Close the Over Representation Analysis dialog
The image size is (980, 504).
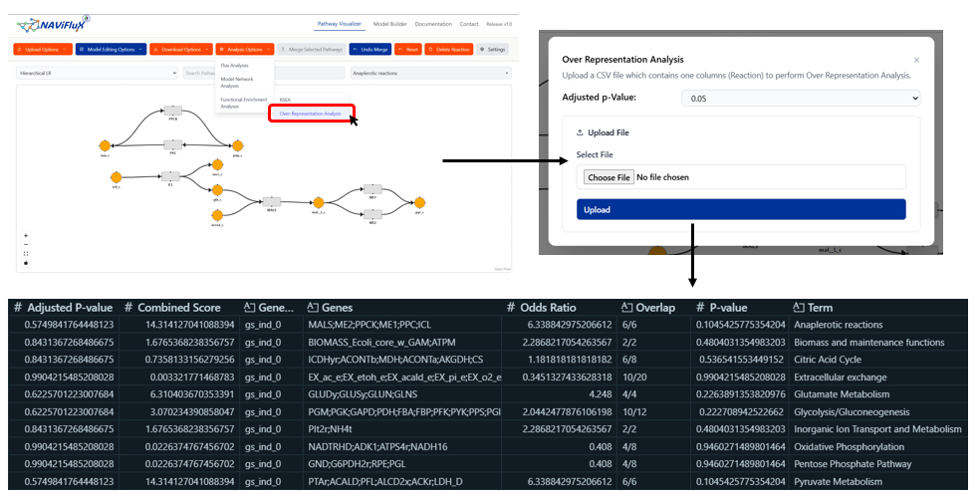(916, 60)
